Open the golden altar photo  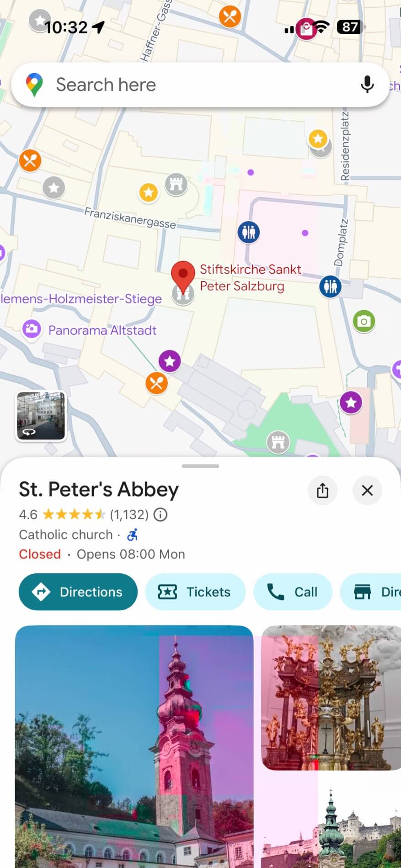pyautogui.click(x=331, y=698)
